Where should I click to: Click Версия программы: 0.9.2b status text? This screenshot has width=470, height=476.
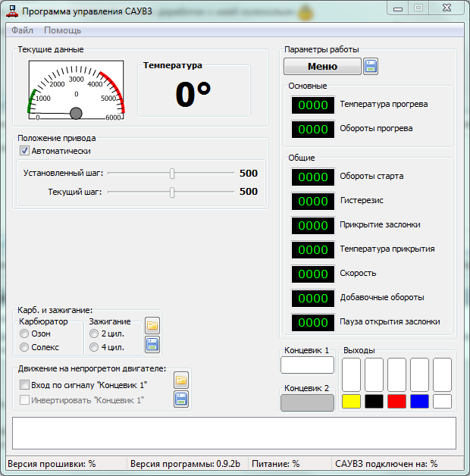coord(185,464)
